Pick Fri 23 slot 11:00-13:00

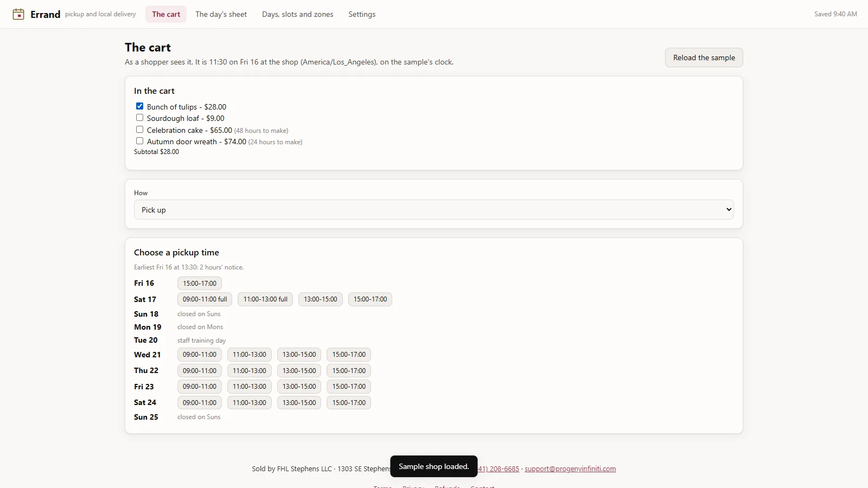coord(250,387)
